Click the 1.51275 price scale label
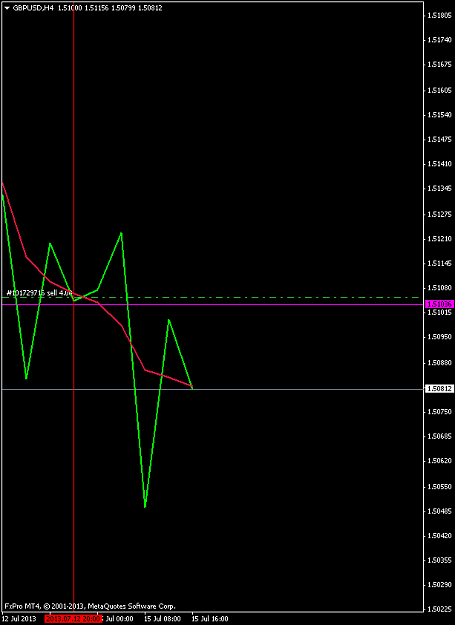Viewport: 455px width, 625px height. (x=440, y=214)
